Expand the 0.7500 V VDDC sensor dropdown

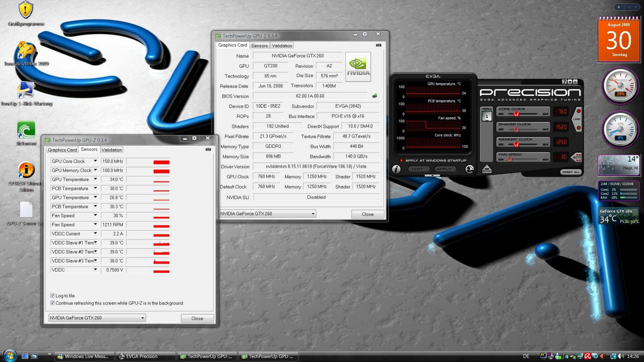tap(95, 270)
